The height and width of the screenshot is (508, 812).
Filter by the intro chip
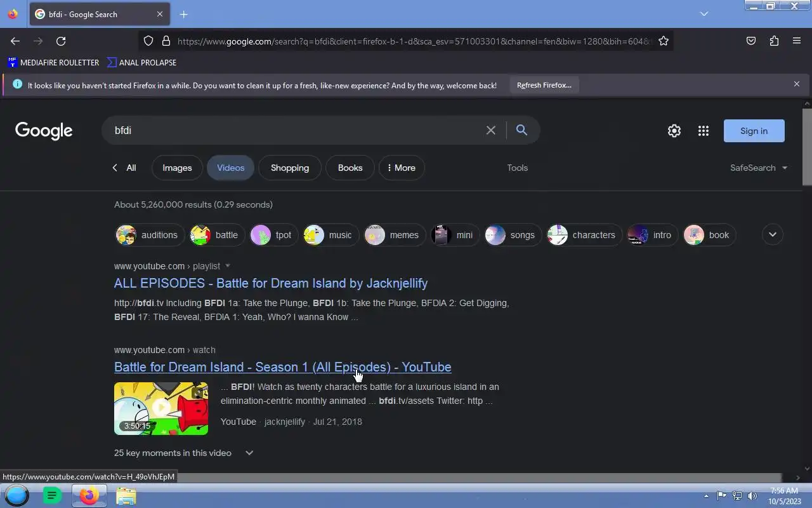point(652,235)
